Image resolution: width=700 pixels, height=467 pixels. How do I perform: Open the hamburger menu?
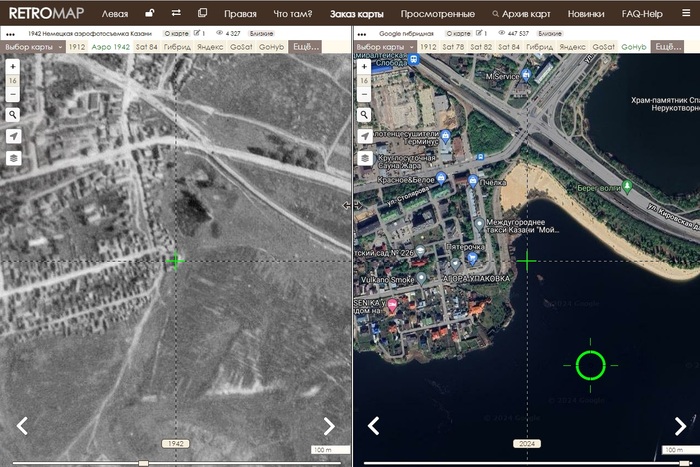pyautogui.click(x=685, y=14)
